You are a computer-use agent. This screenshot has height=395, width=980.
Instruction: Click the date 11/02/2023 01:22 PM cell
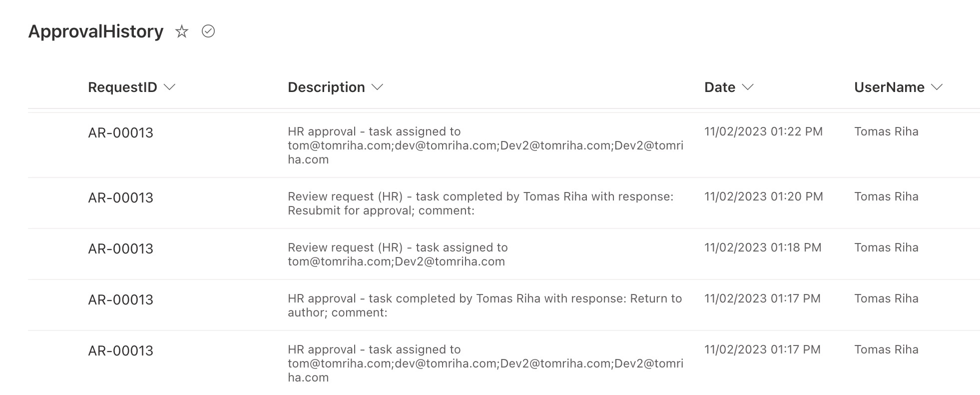click(x=763, y=131)
